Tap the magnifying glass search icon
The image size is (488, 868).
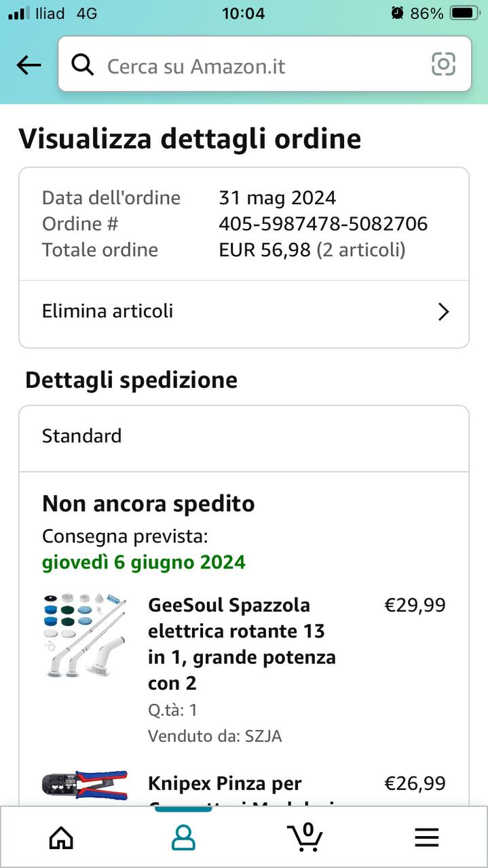[83, 65]
